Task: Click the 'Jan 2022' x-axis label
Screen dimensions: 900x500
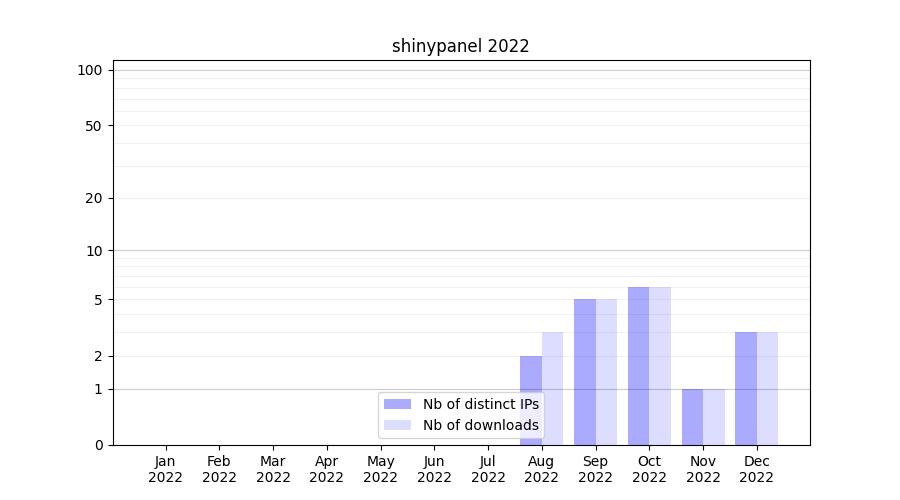Action: (x=166, y=469)
